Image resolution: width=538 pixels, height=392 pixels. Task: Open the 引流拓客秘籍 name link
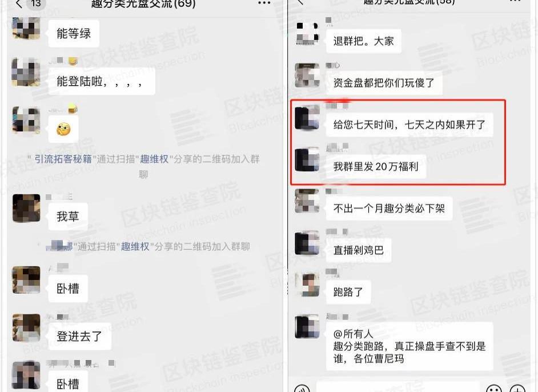pos(63,159)
